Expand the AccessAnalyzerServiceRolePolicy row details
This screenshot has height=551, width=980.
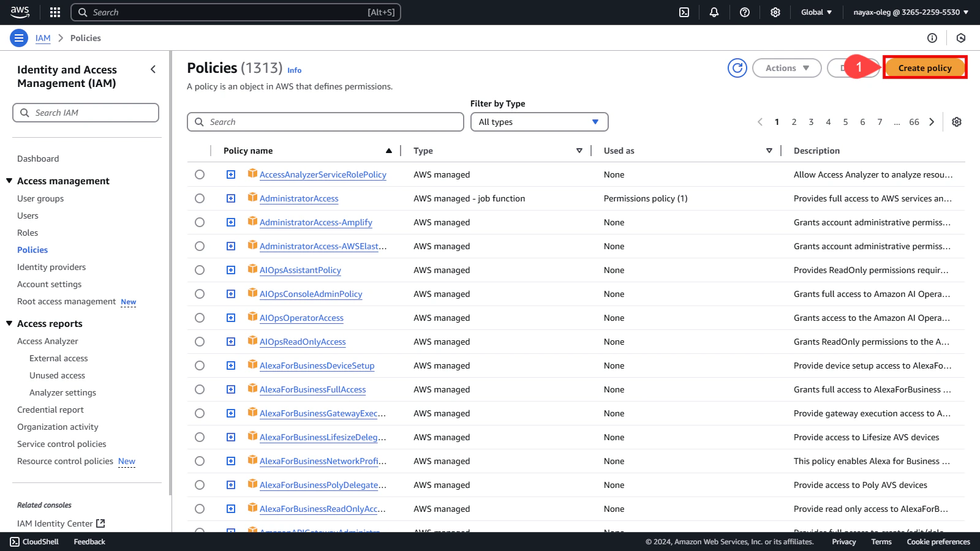click(231, 174)
